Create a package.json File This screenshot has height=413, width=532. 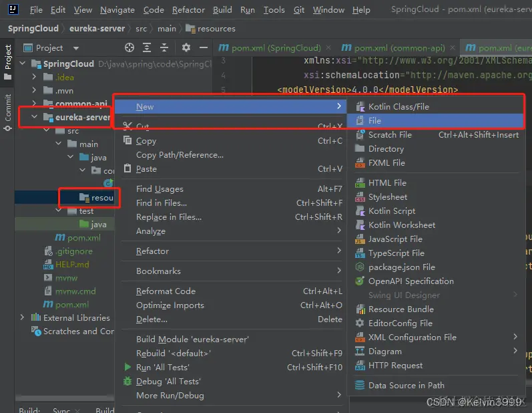click(x=436, y=267)
